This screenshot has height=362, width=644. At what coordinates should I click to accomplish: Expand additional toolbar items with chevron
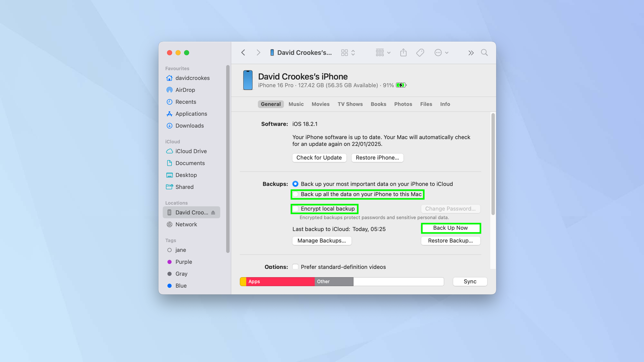point(471,52)
